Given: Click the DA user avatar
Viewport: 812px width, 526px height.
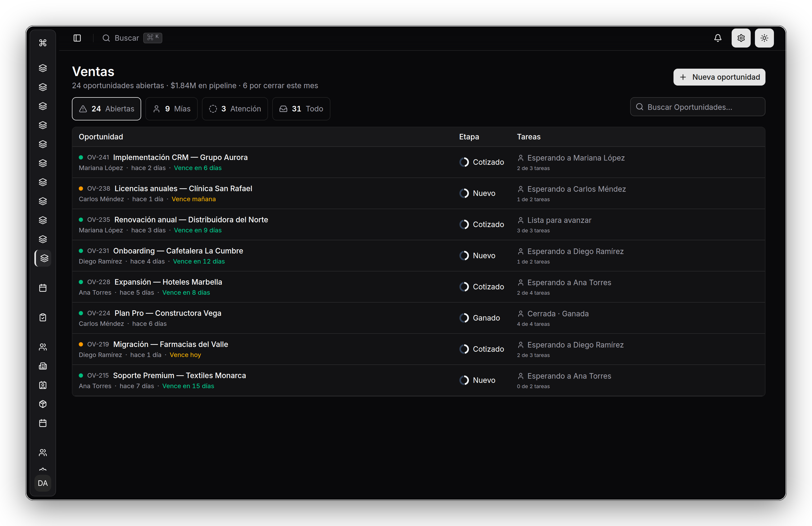Looking at the screenshot, I should [x=43, y=483].
